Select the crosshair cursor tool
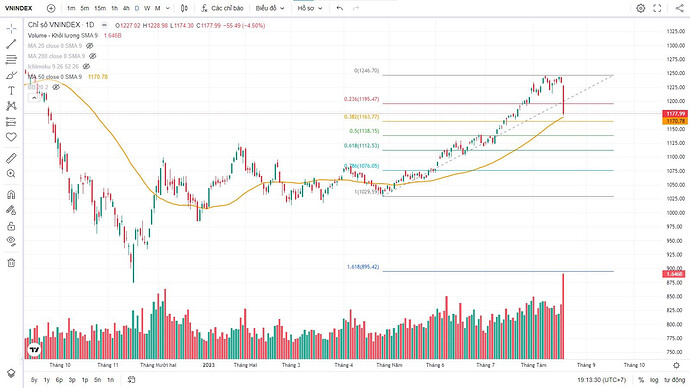 click(x=11, y=29)
